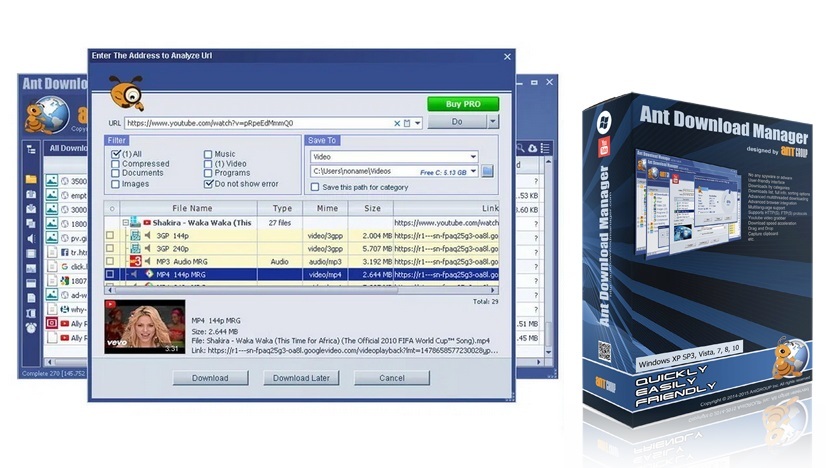Click the YouTube icon on Shakira row
The height and width of the screenshot is (468, 832).
(147, 223)
